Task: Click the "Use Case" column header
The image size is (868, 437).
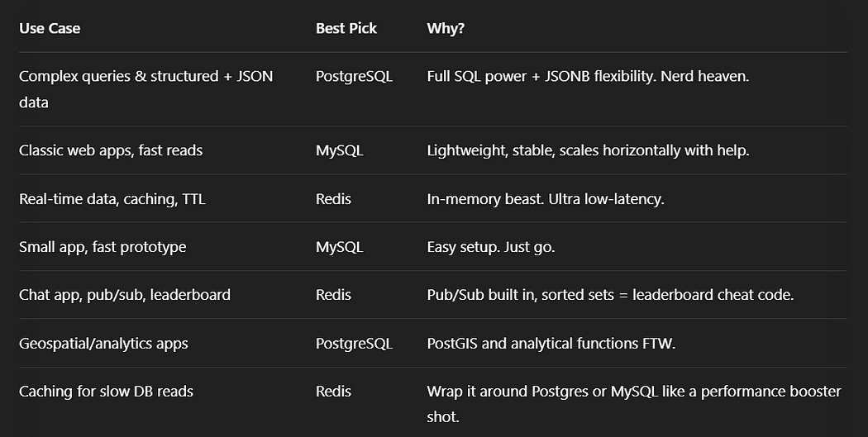Action: (x=50, y=28)
